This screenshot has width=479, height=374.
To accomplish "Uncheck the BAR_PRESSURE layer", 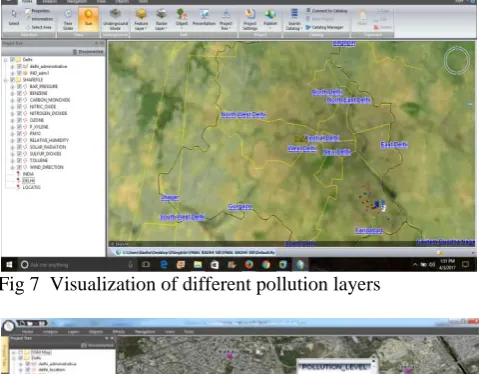I will click(19, 86).
